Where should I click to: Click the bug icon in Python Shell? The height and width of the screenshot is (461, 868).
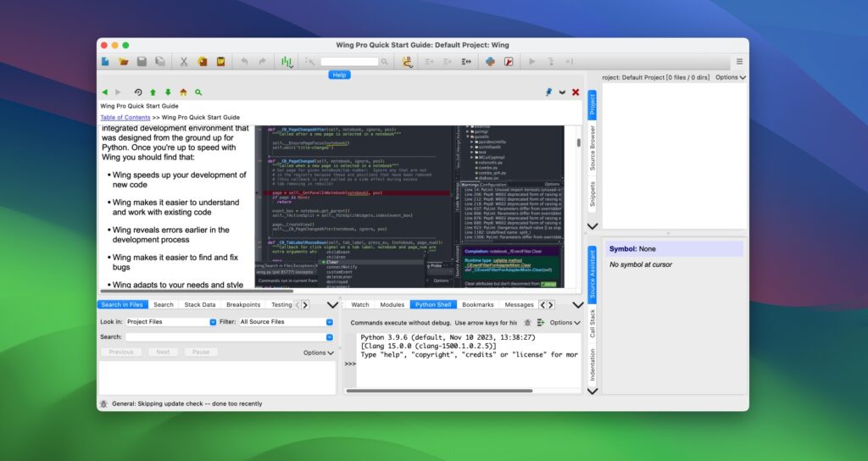click(527, 322)
